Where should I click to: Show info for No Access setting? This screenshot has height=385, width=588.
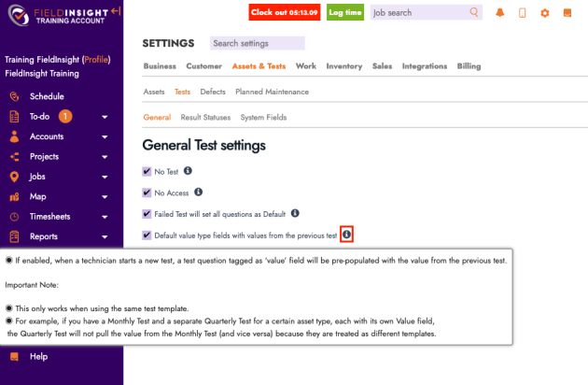coord(199,192)
